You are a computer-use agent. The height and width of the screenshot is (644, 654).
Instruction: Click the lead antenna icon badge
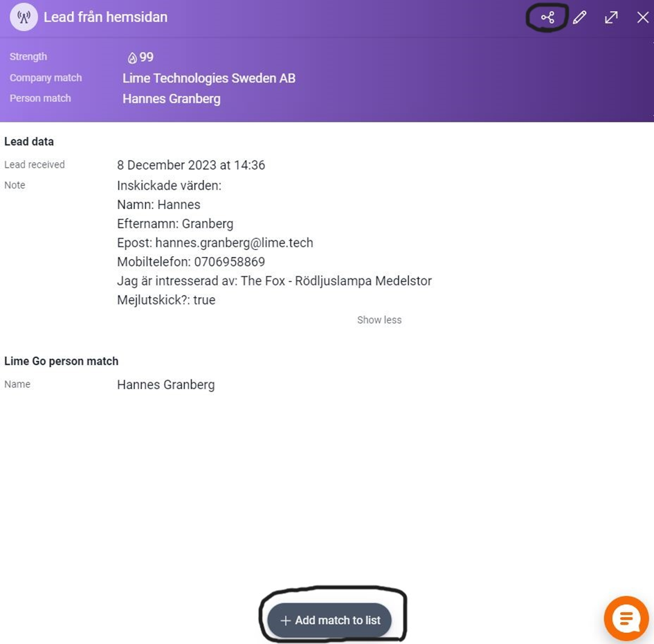(24, 17)
